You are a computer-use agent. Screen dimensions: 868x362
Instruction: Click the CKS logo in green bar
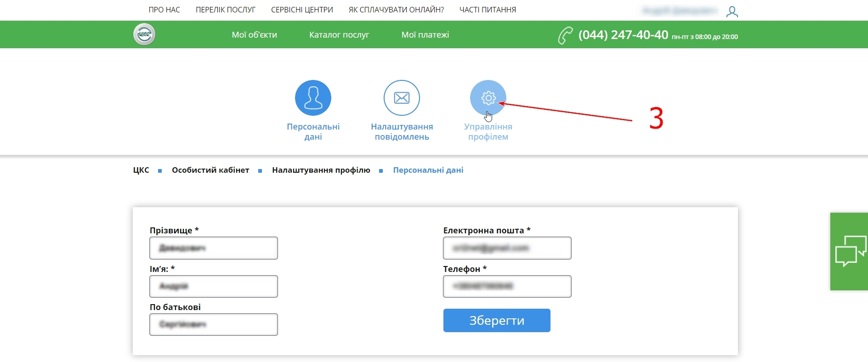click(x=144, y=34)
